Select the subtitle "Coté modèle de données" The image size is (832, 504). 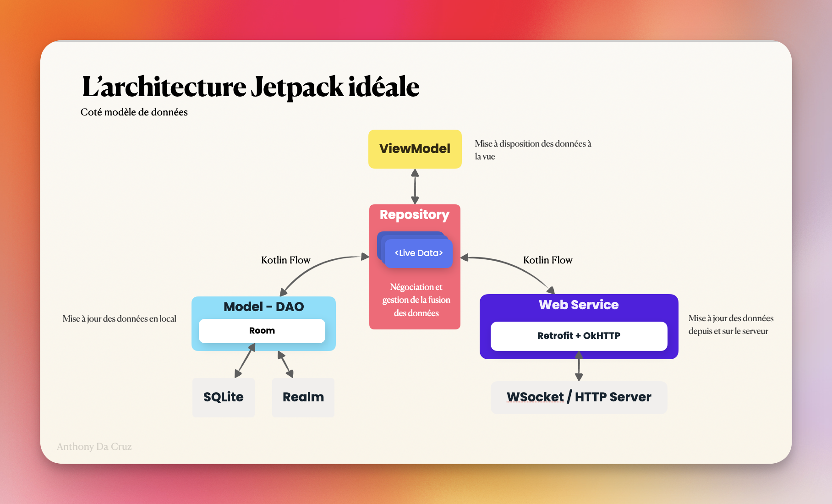pyautogui.click(x=134, y=112)
